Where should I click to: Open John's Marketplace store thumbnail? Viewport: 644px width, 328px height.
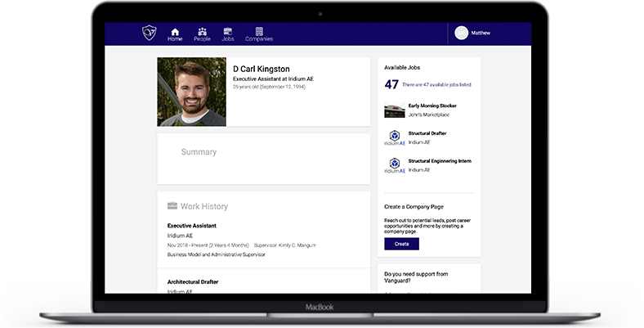pos(395,110)
